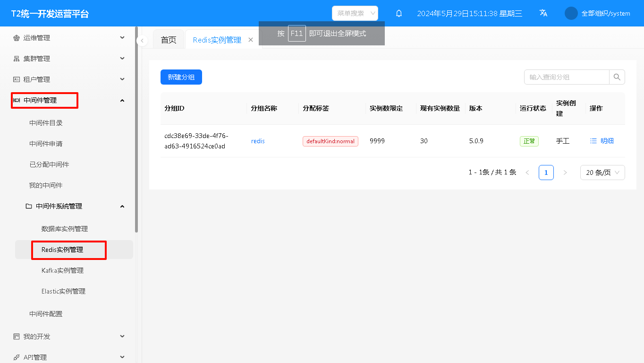Image resolution: width=644 pixels, height=363 pixels.
Task: Go to previous page arrow
Action: click(x=527, y=173)
